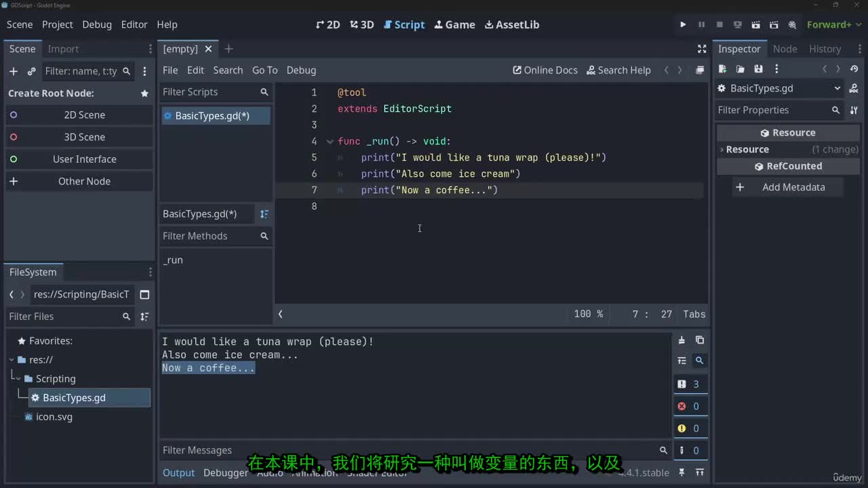Open the script editor Search menu

tap(228, 70)
